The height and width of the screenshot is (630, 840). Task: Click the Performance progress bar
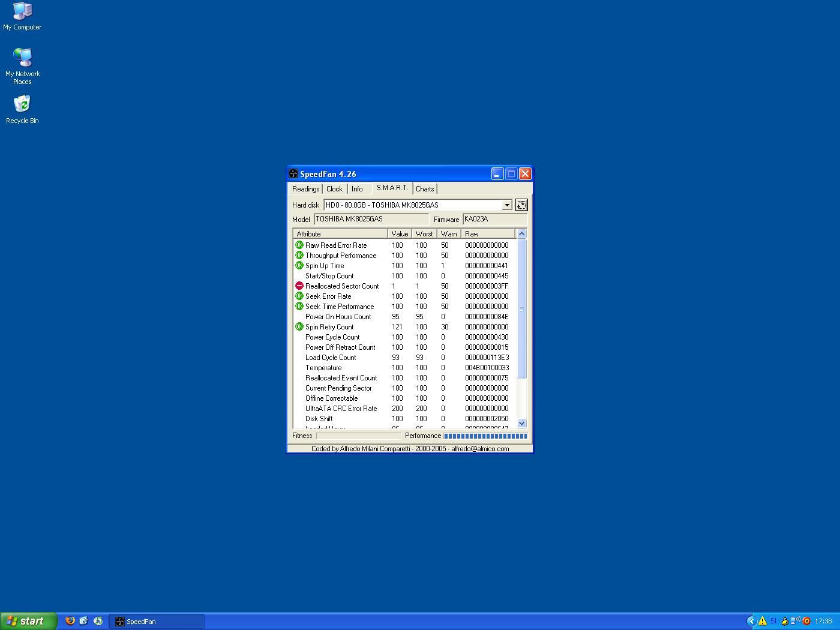[485, 436]
